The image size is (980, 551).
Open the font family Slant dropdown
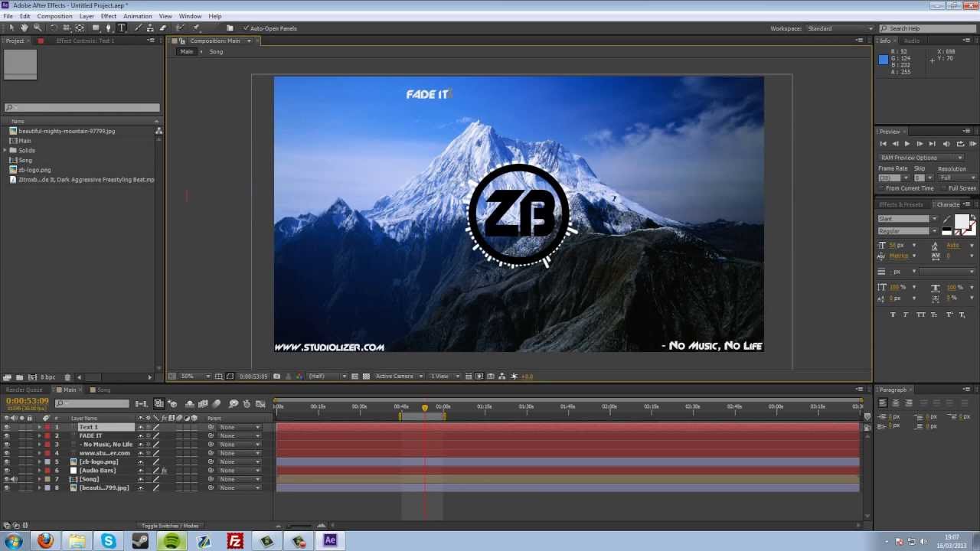click(x=907, y=219)
